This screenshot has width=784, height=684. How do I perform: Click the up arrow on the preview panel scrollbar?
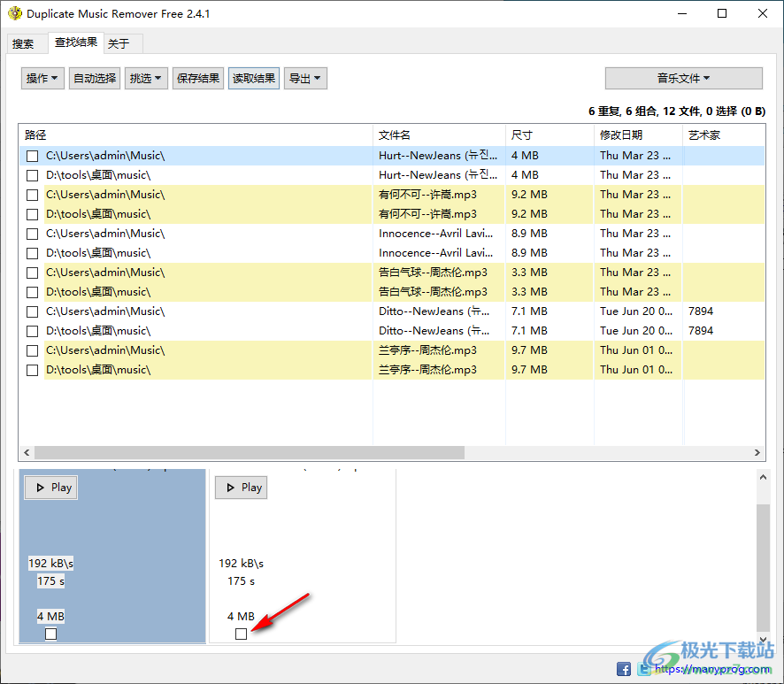(x=763, y=475)
